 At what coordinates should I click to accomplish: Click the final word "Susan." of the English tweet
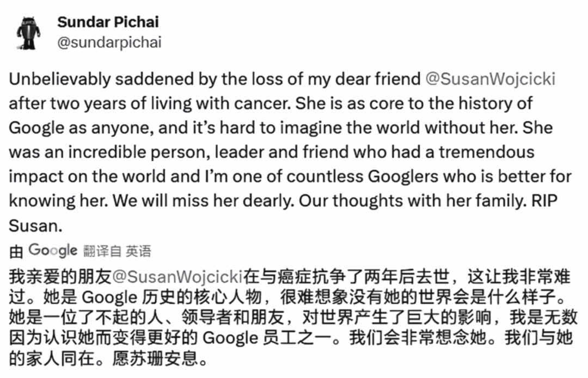pos(34,225)
